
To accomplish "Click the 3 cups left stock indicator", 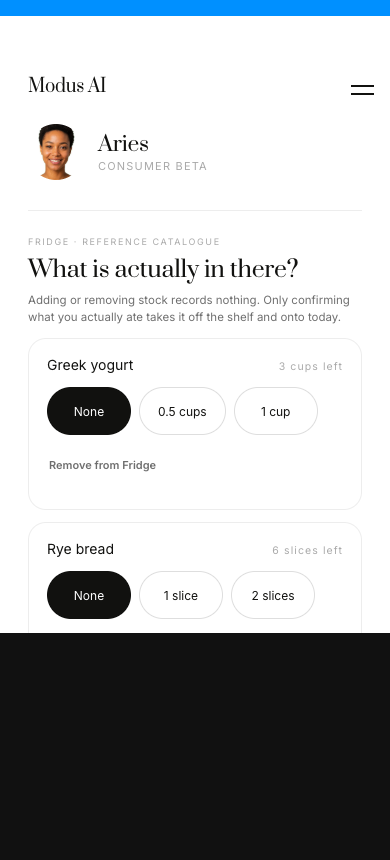I will (310, 366).
